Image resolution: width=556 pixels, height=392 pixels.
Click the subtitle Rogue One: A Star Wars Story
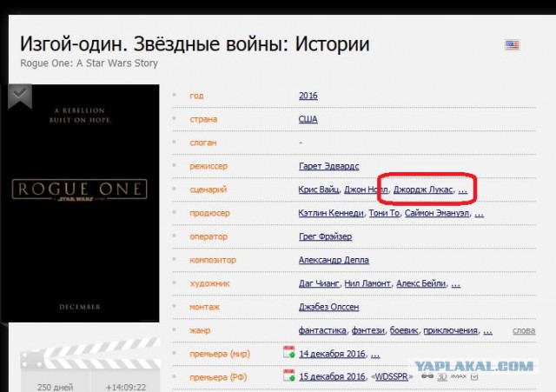pos(89,63)
